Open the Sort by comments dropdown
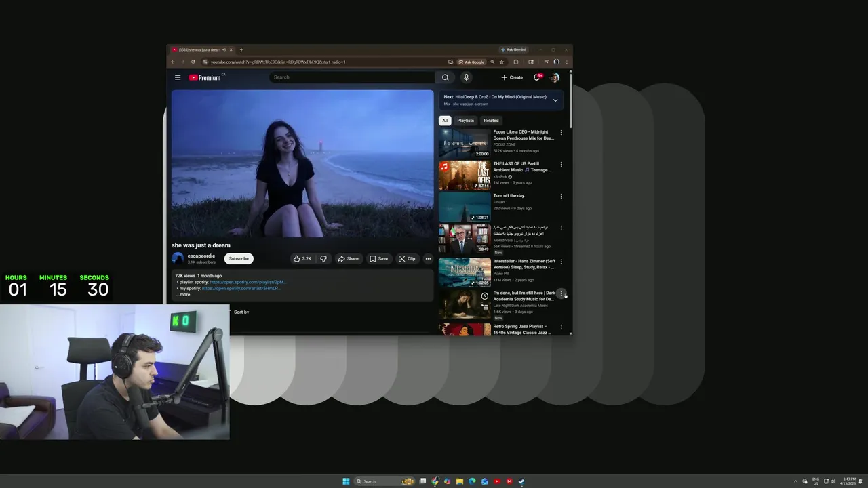The width and height of the screenshot is (868, 488). click(239, 312)
